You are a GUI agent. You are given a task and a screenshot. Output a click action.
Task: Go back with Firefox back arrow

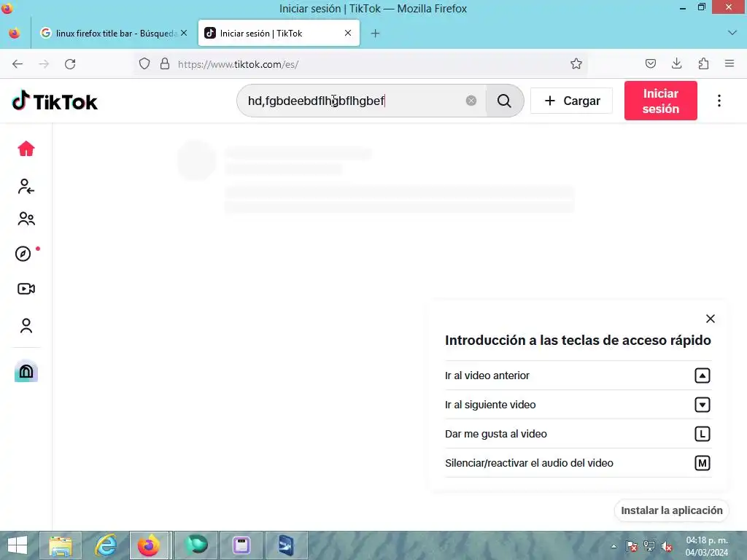tap(18, 64)
